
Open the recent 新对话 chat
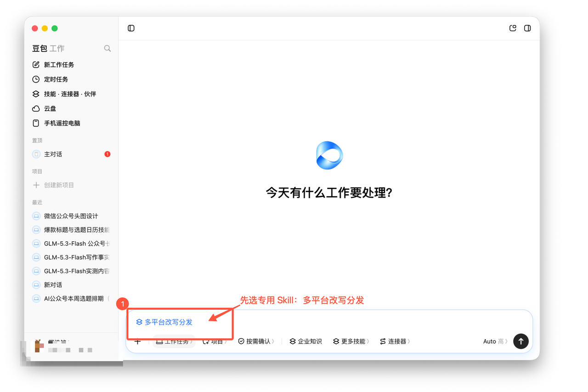pos(71,285)
